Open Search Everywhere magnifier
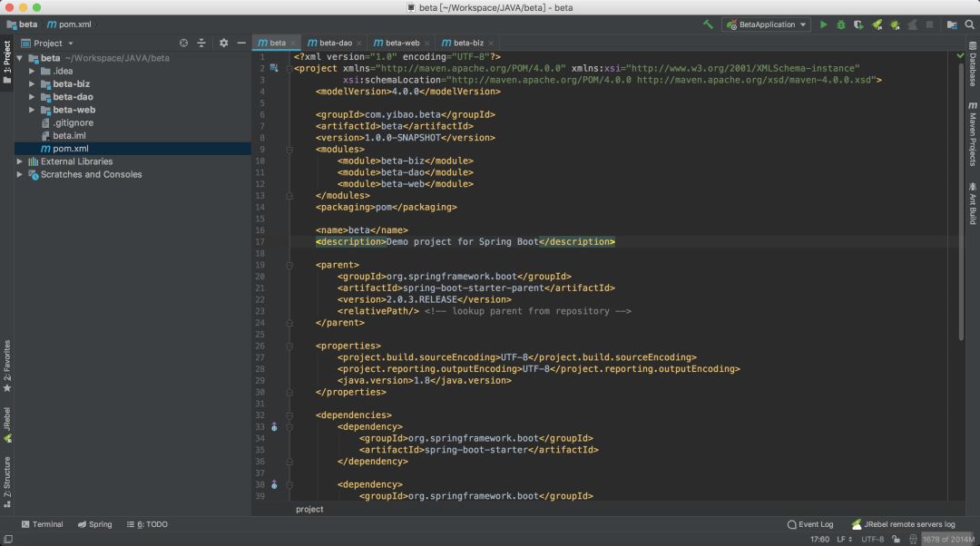Screen dimensions: 980x546 (970, 24)
